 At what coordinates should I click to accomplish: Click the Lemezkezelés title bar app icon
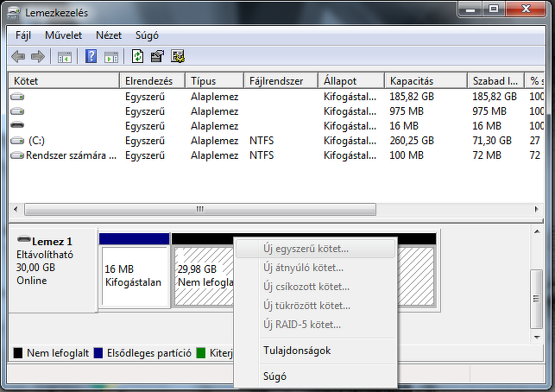[14, 13]
